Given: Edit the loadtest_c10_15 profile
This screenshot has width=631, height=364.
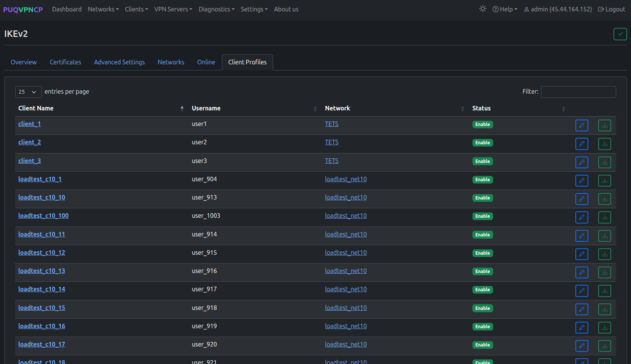Looking at the screenshot, I should click(581, 309).
